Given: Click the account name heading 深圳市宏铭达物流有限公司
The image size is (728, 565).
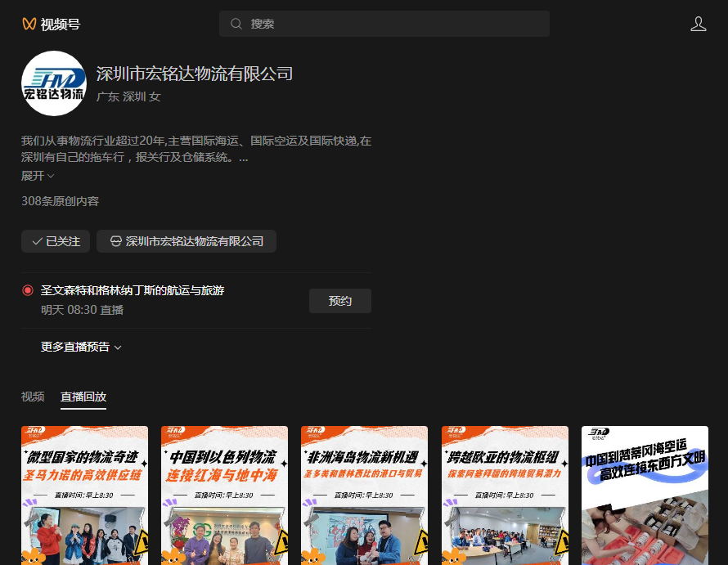Looking at the screenshot, I should click(195, 74).
